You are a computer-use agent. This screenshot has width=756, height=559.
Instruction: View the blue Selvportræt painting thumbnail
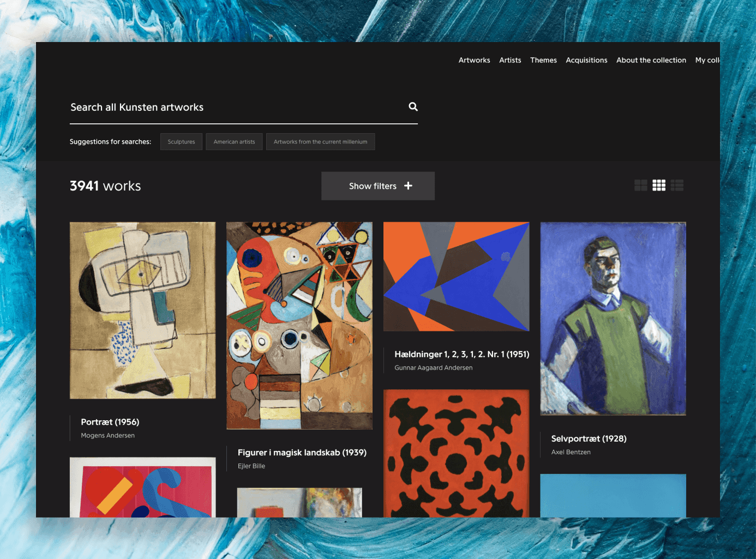tap(613, 318)
